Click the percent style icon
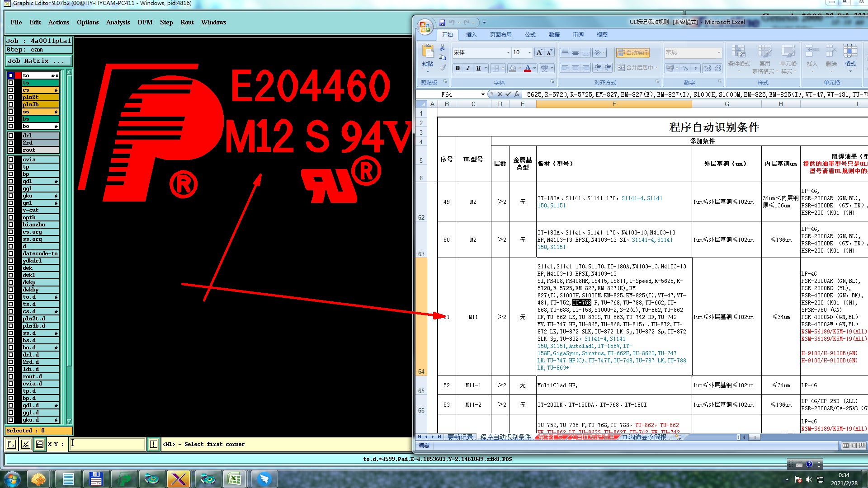The image size is (868, 488). [685, 68]
